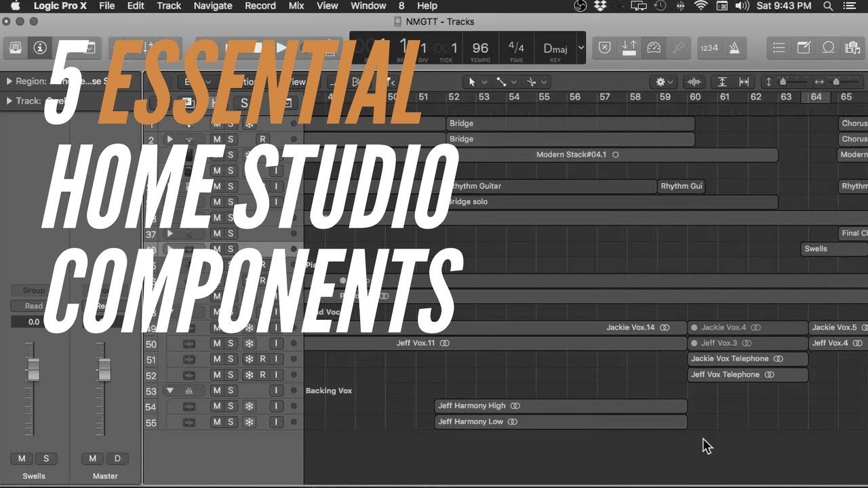Open the scissors tool menu
Screen dimensions: 868x488
pos(536,81)
